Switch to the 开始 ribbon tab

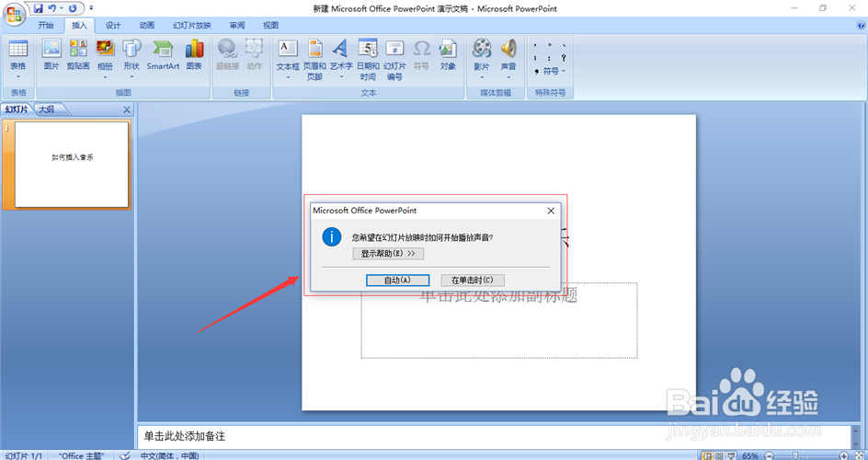[46, 26]
